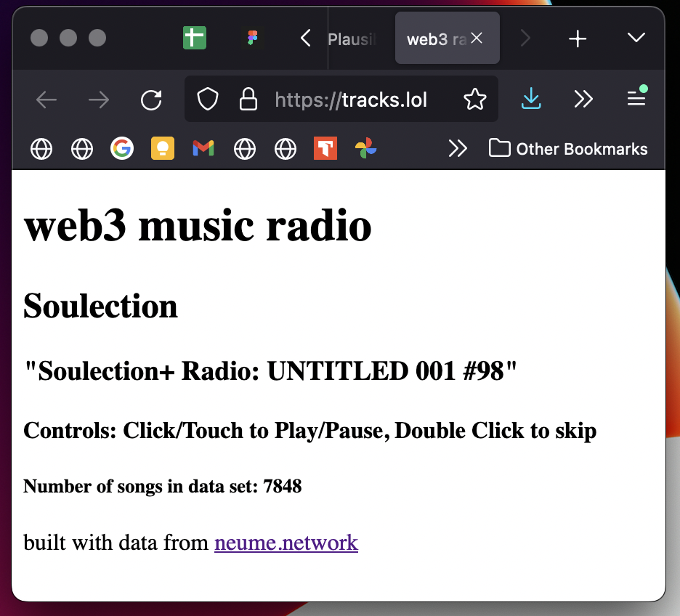Screen dimensions: 680x616
Task: Open the Gmail bookmark
Action: tap(203, 148)
